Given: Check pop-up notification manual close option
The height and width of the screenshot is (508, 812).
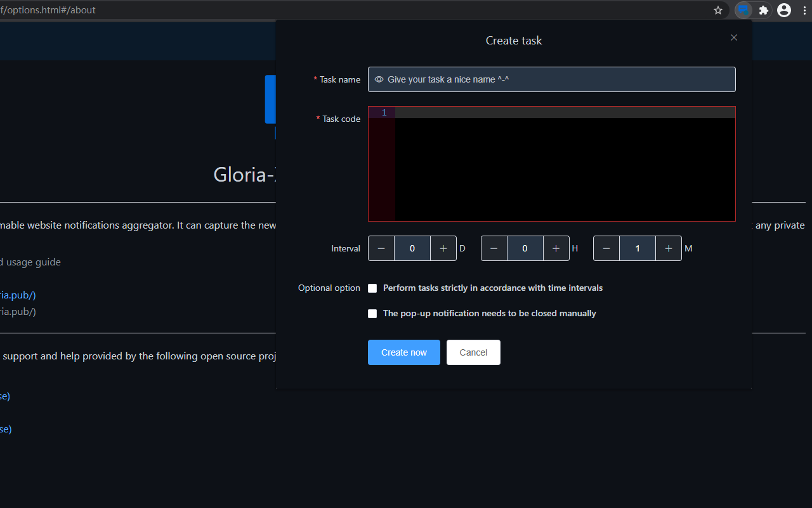Looking at the screenshot, I should tap(372, 314).
